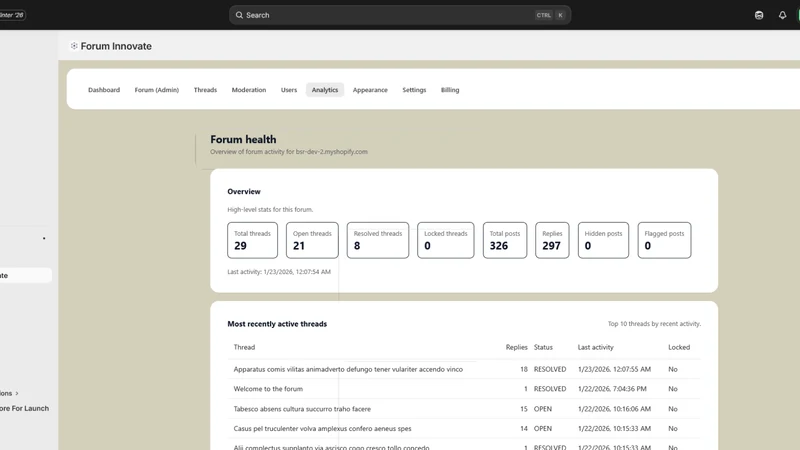Open the Appearance tab

pyautogui.click(x=370, y=90)
